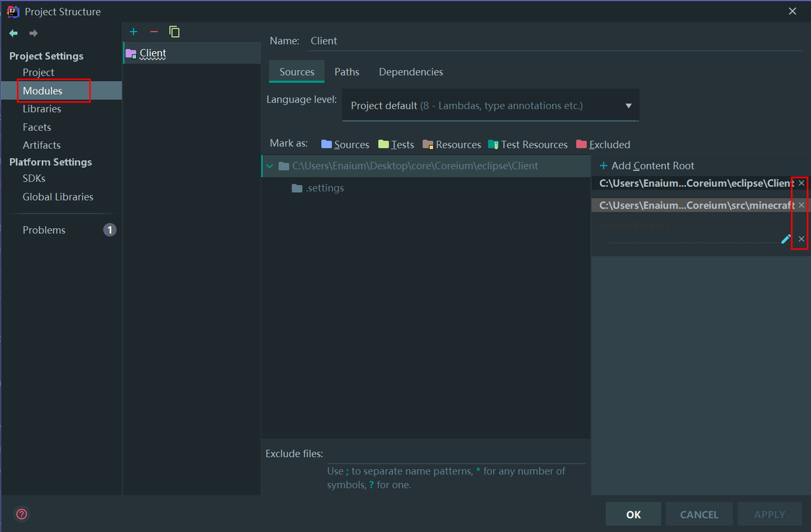Switch to the Paths tab

pos(347,72)
